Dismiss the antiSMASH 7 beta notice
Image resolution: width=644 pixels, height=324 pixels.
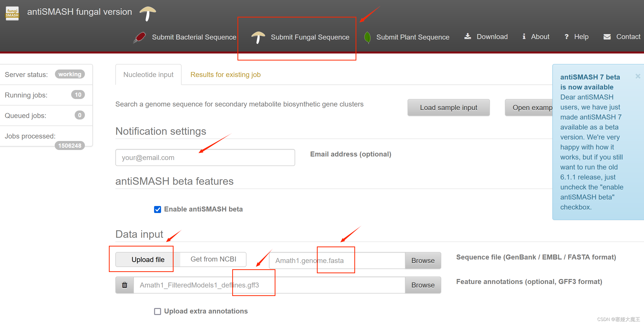pos(638,76)
